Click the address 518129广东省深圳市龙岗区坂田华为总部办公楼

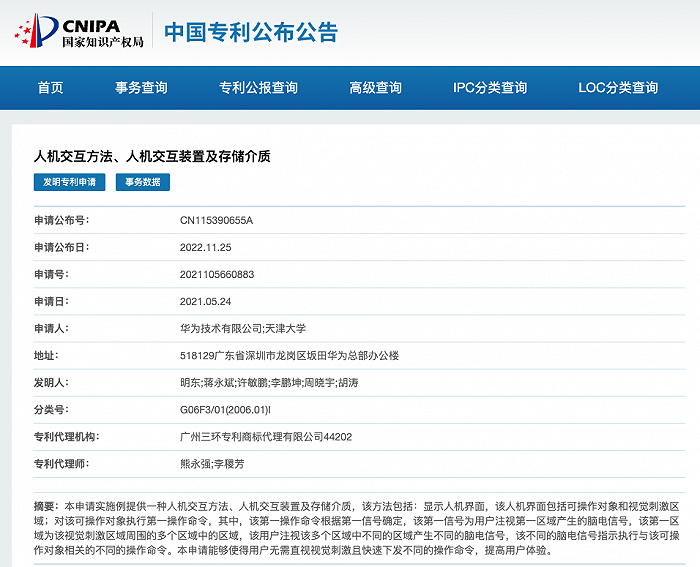289,356
